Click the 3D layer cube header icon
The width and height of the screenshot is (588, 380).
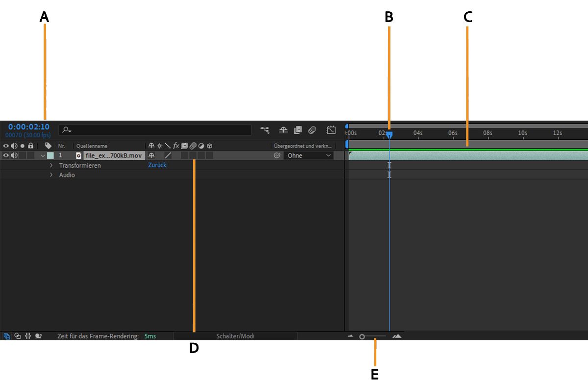click(x=209, y=146)
